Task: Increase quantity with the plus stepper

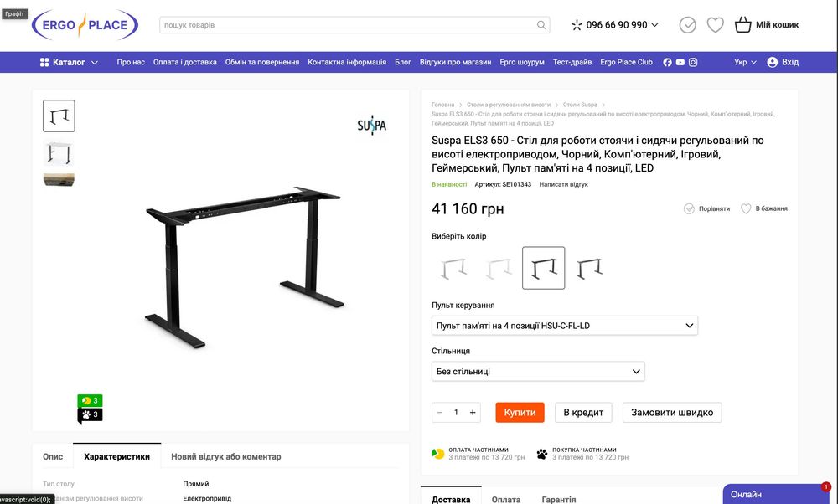Action: (473, 412)
